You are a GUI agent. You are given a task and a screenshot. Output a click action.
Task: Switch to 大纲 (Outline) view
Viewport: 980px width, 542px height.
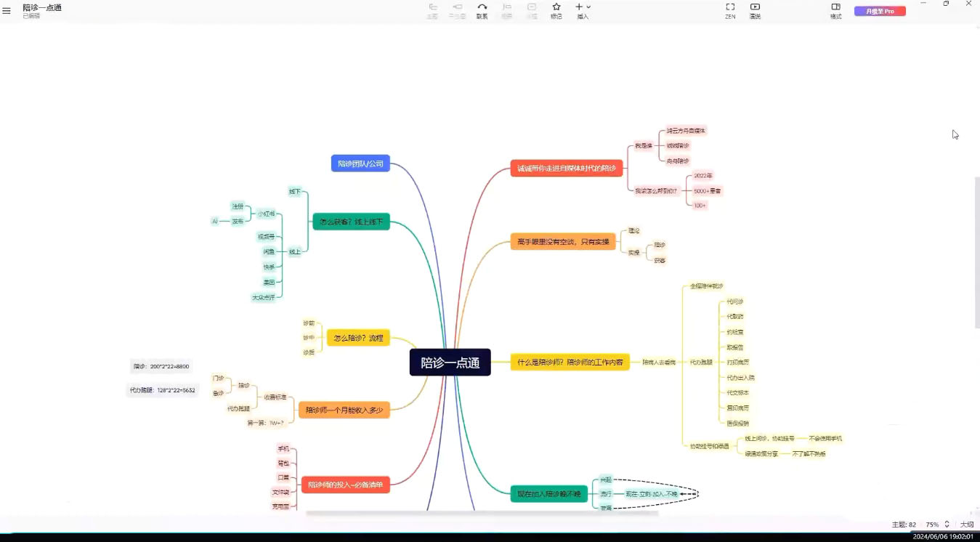966,525
